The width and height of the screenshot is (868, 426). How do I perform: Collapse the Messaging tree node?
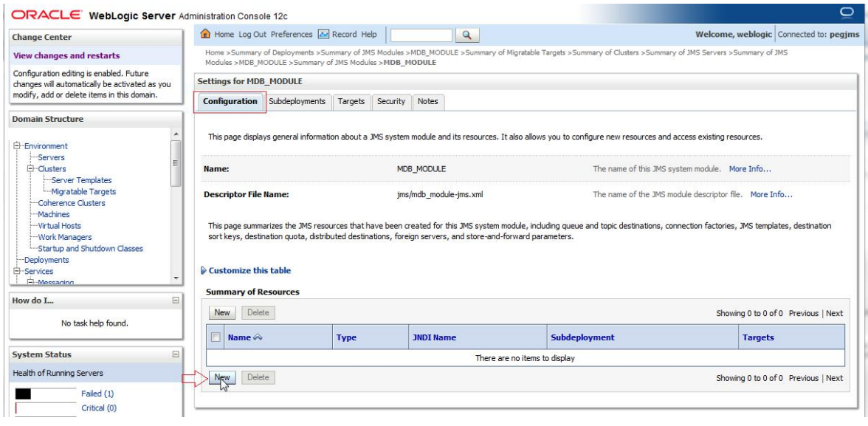click(32, 283)
